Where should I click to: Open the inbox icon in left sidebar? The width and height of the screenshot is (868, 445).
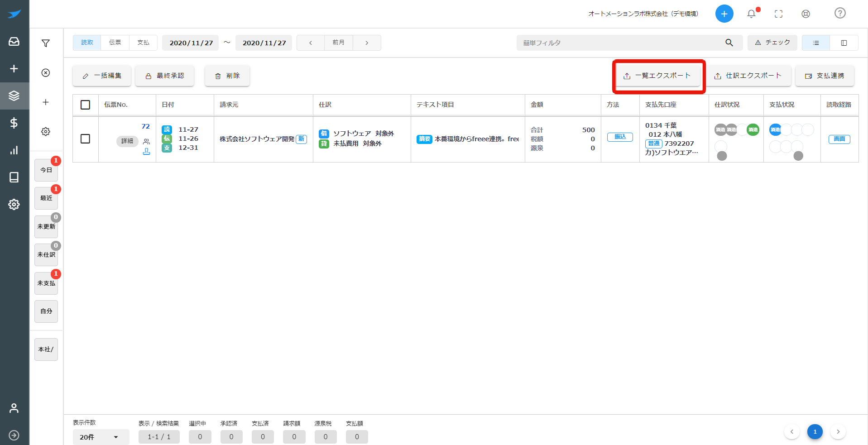click(14, 42)
